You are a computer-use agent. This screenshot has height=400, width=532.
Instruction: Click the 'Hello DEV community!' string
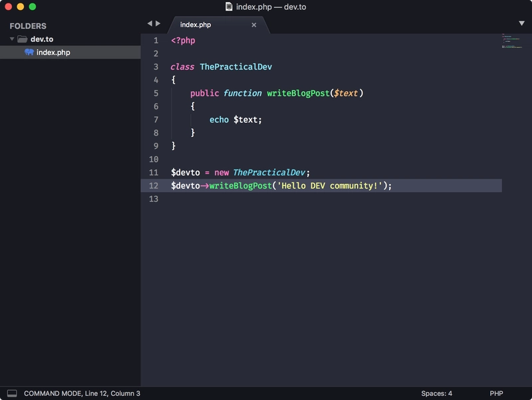point(331,185)
